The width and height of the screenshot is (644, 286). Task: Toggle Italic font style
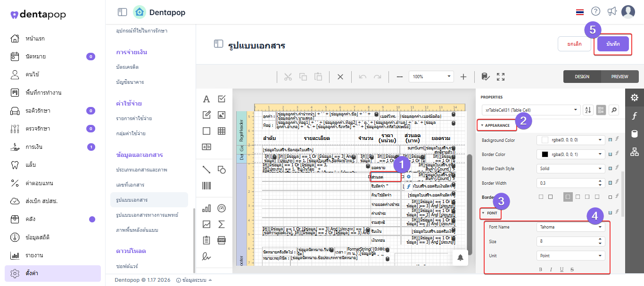[551, 270]
